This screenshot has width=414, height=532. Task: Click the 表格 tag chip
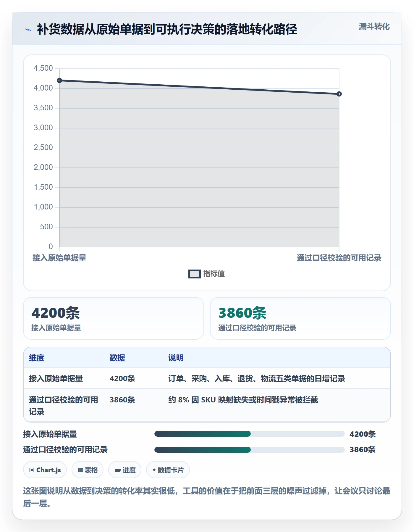coord(88,470)
